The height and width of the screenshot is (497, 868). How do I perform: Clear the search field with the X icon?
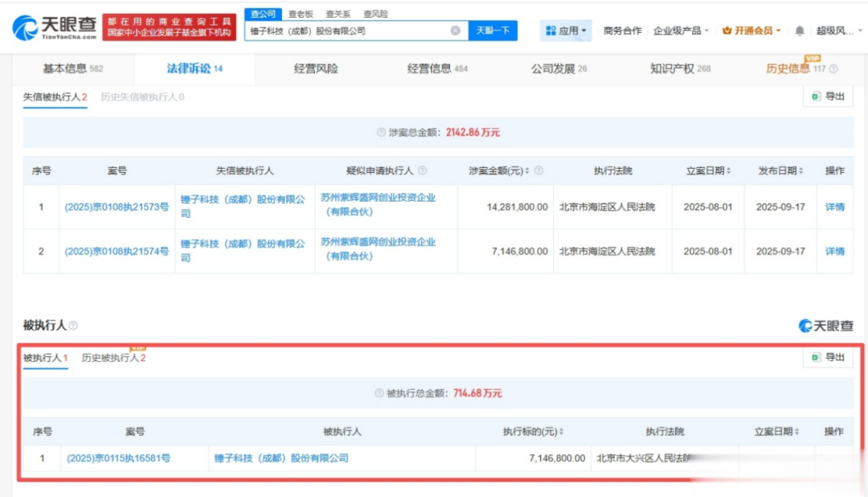(x=455, y=31)
